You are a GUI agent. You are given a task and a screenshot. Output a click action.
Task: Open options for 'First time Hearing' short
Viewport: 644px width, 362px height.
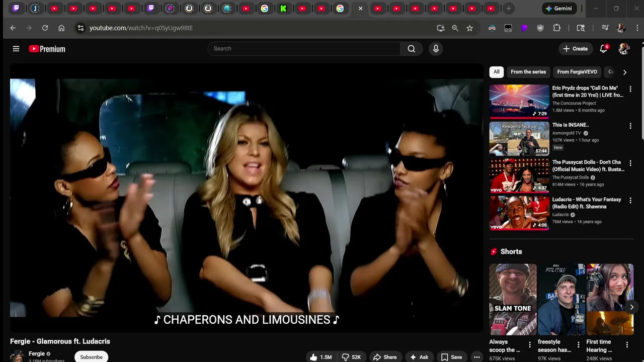[627, 344]
